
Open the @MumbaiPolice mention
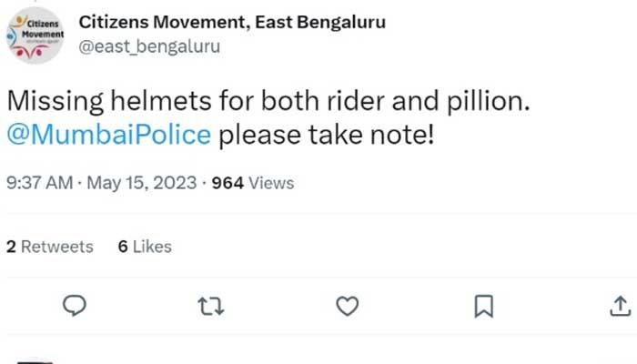pos(108,135)
